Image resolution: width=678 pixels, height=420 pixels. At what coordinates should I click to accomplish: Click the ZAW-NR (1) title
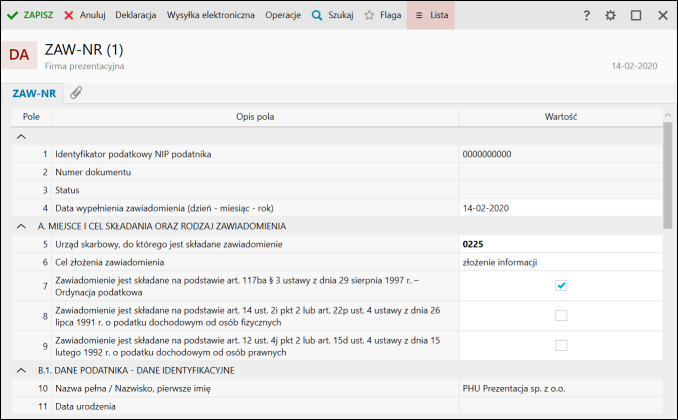pyautogui.click(x=84, y=50)
